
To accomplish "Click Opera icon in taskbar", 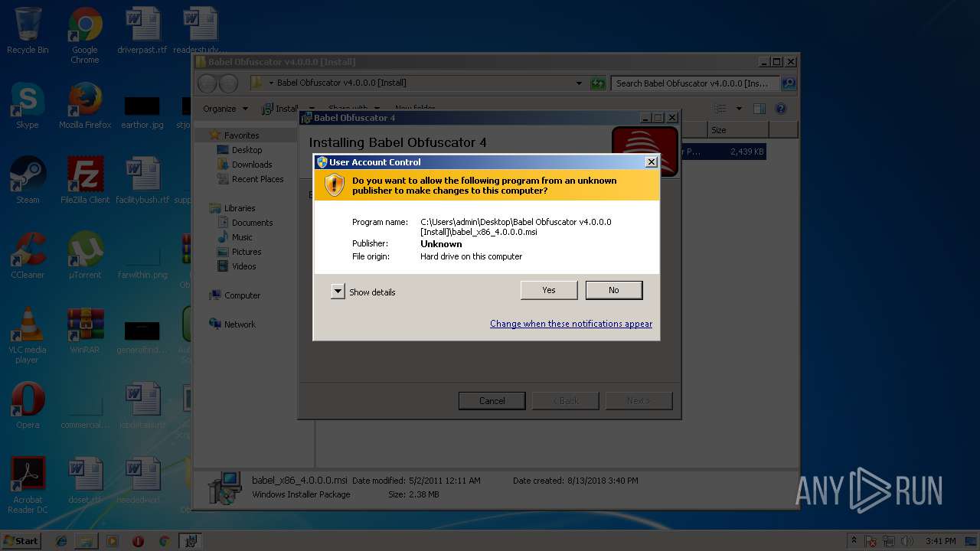I will tap(138, 541).
